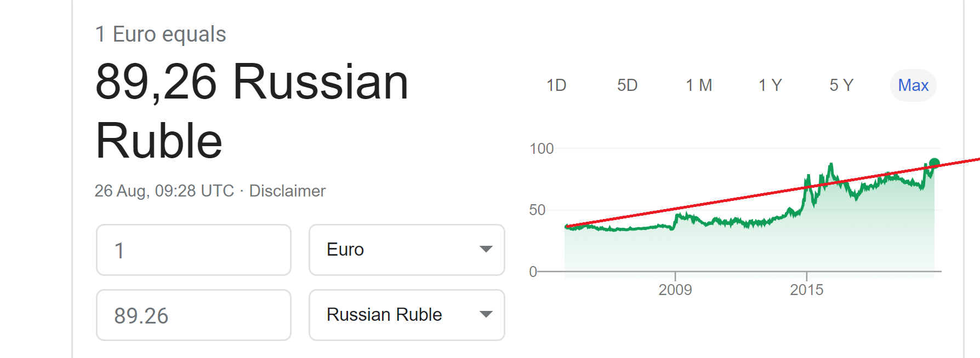Click the green endpoint dot on chart
The height and width of the screenshot is (358, 980).
point(935,163)
